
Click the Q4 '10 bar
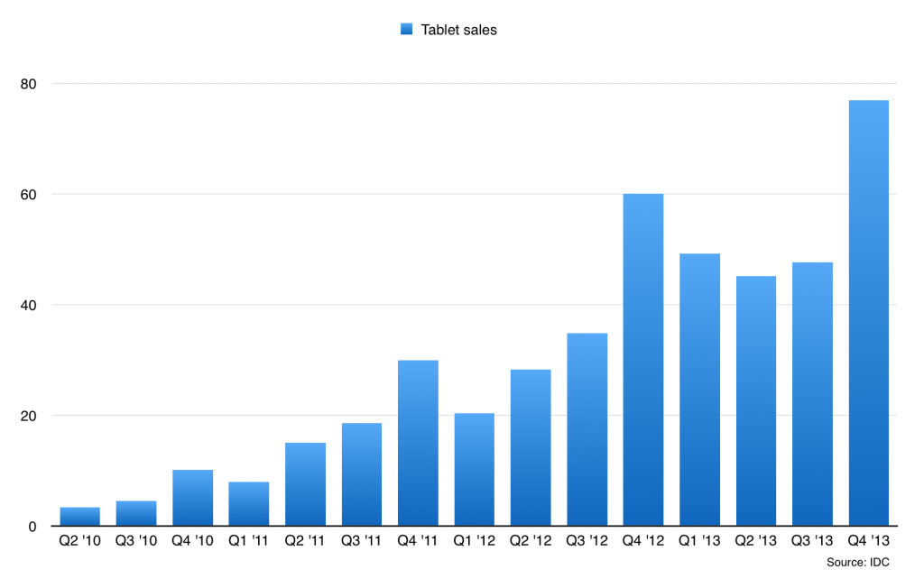(x=193, y=498)
